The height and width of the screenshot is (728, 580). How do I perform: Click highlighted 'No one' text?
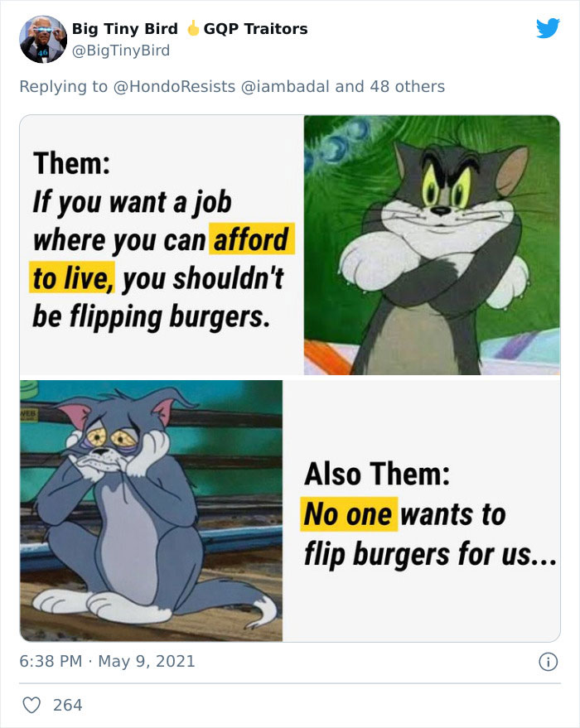coord(349,514)
